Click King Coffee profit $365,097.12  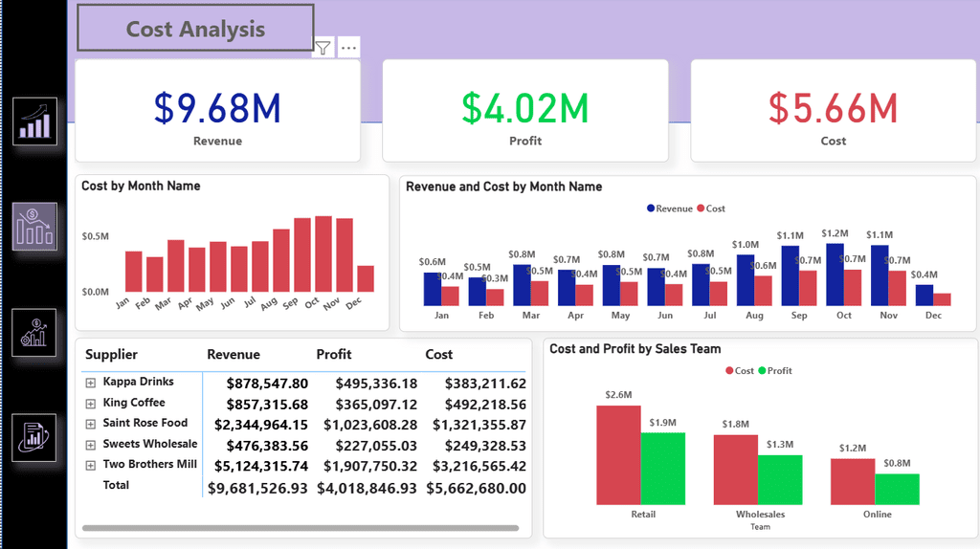pos(376,405)
